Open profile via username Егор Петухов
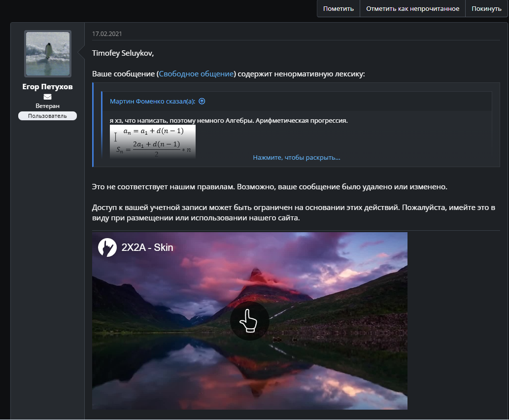This screenshot has height=420, width=509. point(47,87)
